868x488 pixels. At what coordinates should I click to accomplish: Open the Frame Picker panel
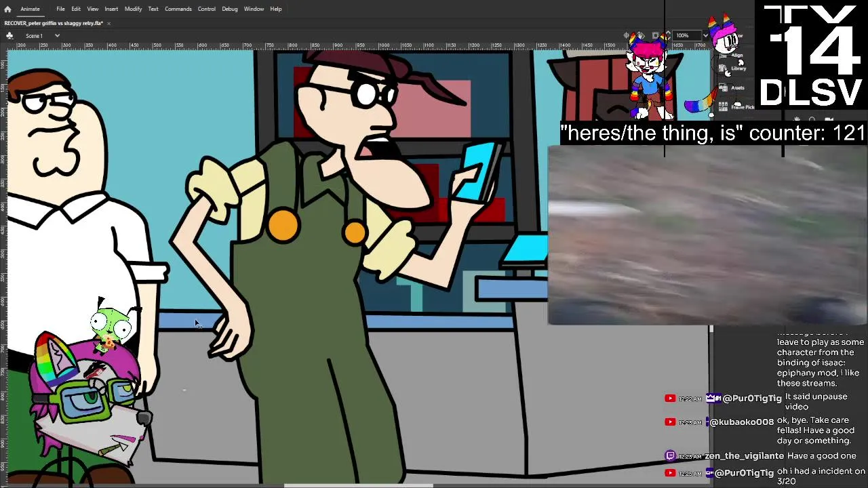coord(741,106)
